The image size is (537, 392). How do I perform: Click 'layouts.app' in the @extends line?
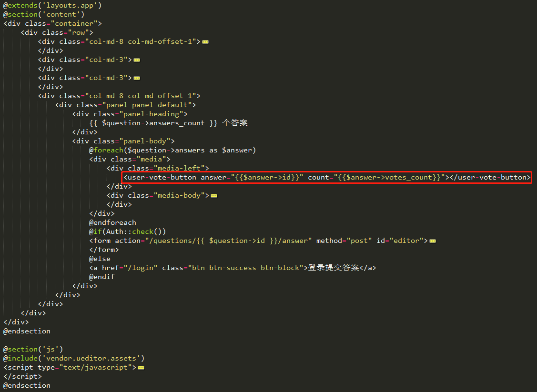pos(69,6)
